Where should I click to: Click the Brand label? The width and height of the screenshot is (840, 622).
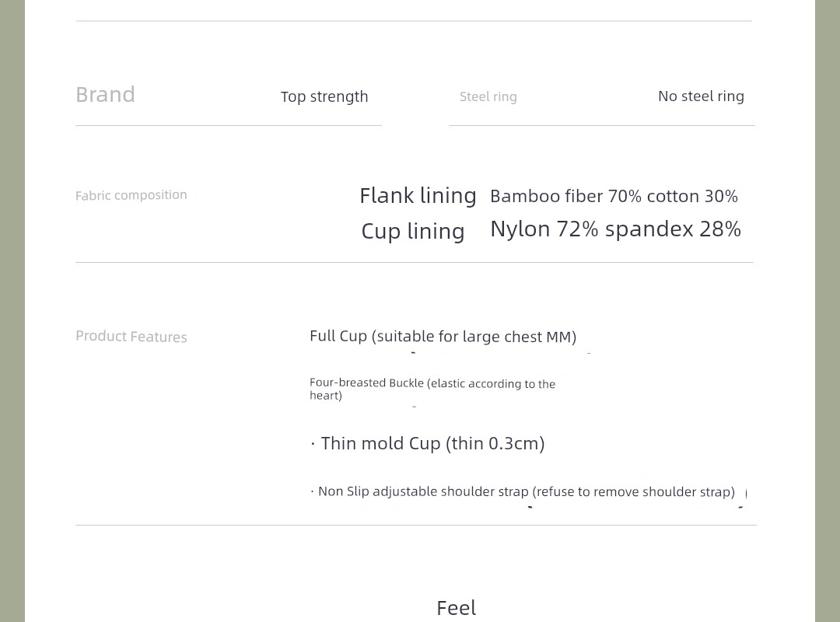coord(105,95)
